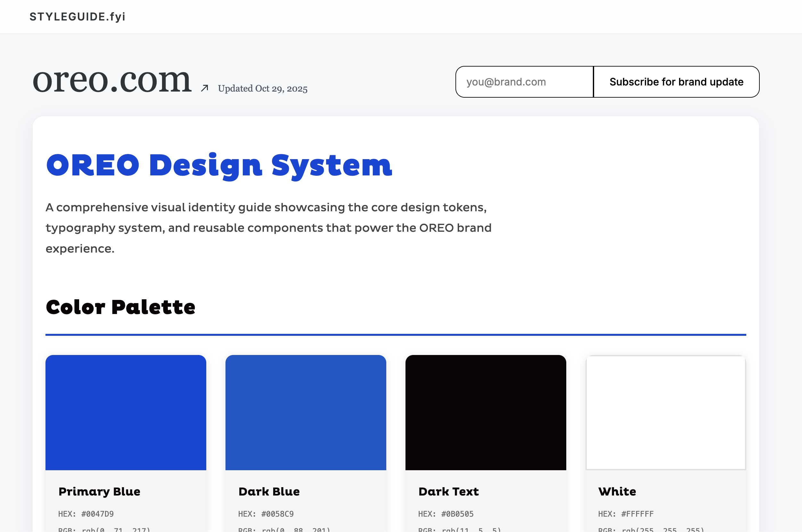The height and width of the screenshot is (532, 802).
Task: Open the STYLEGUIDE.fyi home logo
Action: (77, 16)
